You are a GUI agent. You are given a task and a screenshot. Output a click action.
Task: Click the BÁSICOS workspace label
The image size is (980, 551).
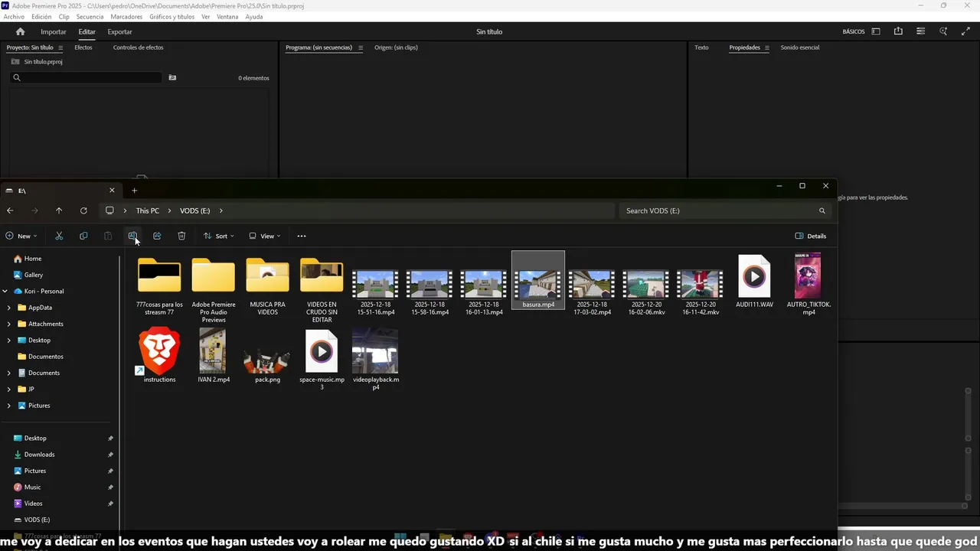pos(853,31)
